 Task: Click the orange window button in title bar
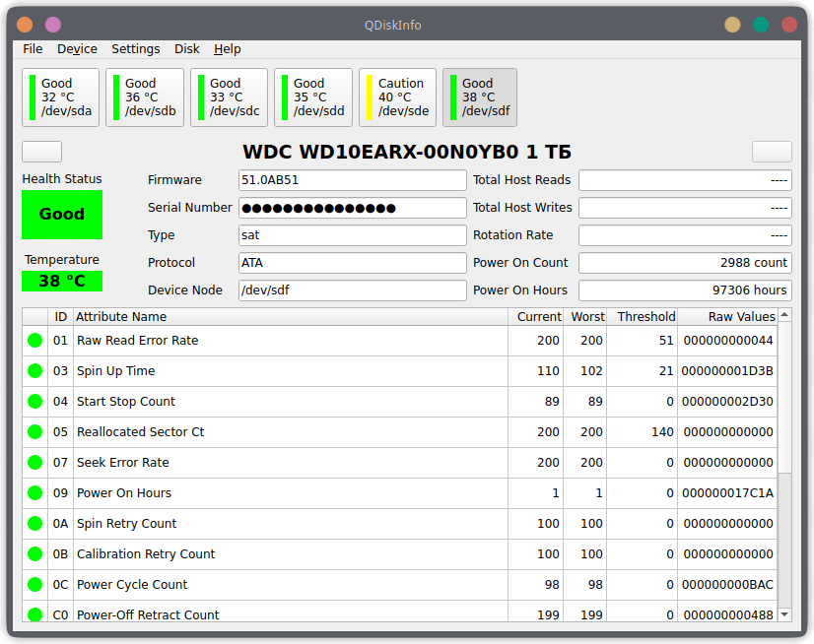point(25,25)
